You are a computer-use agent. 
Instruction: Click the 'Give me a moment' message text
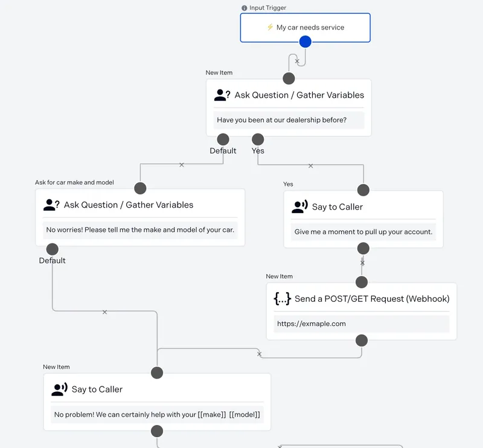(363, 232)
